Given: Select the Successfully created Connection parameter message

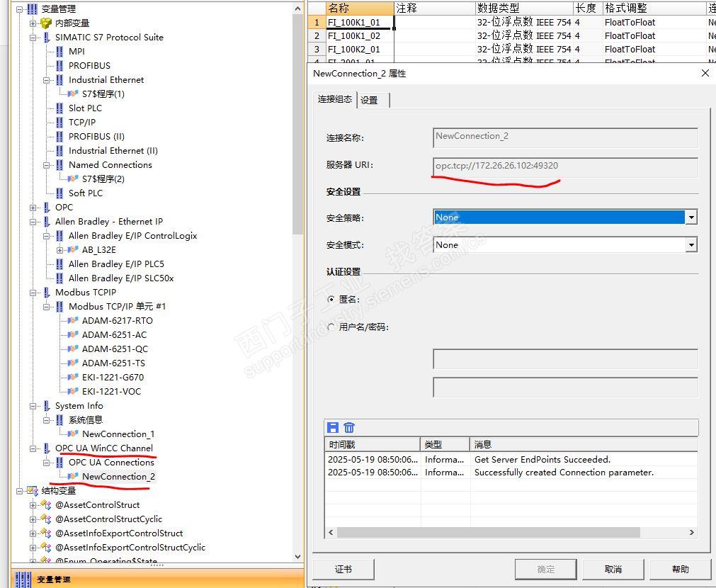Looking at the screenshot, I should pos(564,473).
